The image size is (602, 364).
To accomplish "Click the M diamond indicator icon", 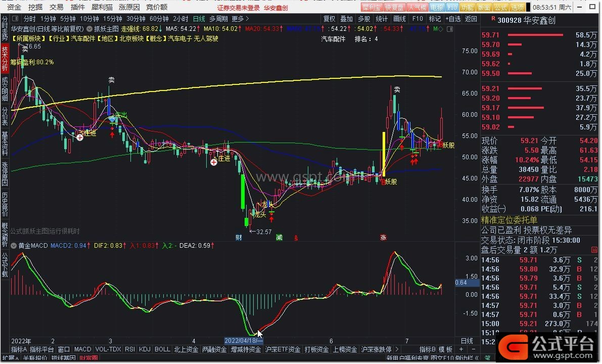I will [x=438, y=29].
